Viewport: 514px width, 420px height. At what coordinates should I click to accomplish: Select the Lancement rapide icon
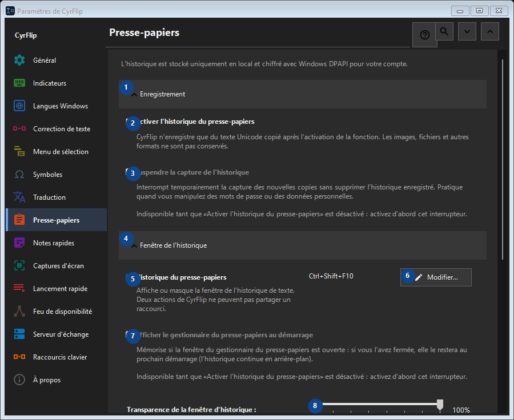click(x=19, y=288)
